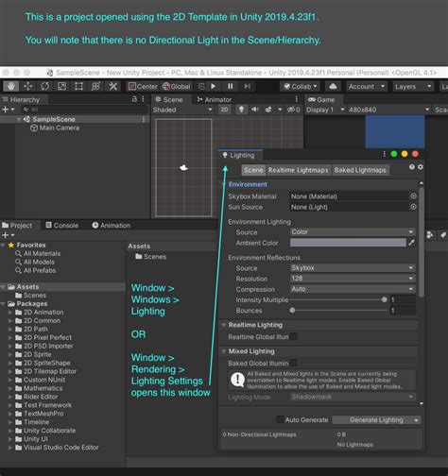The image size is (448, 476).
Task: Toggle 2D scene view mode
Action: (x=224, y=110)
